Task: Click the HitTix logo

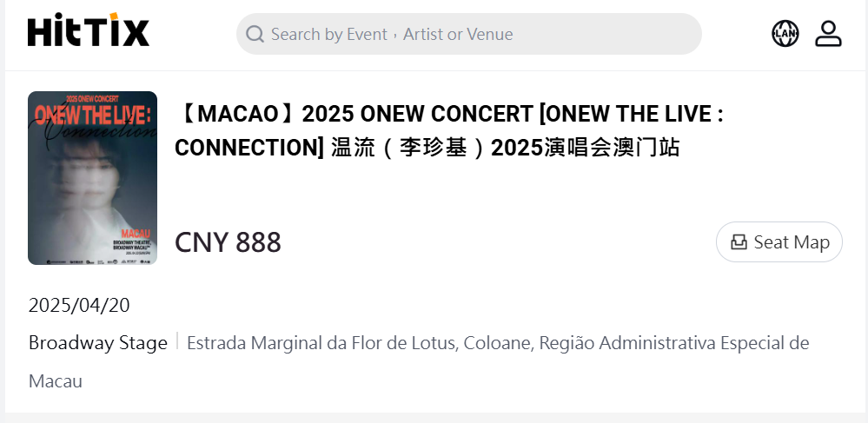Action: tap(89, 33)
